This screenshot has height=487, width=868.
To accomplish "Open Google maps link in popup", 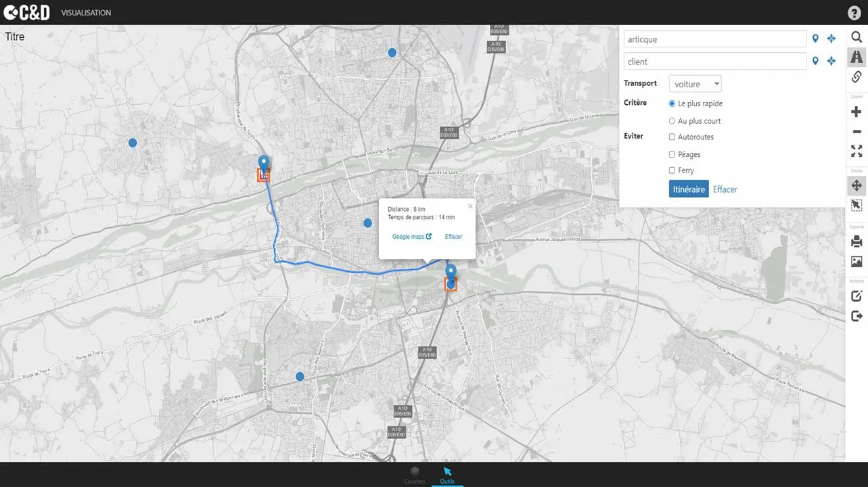I will [x=408, y=237].
